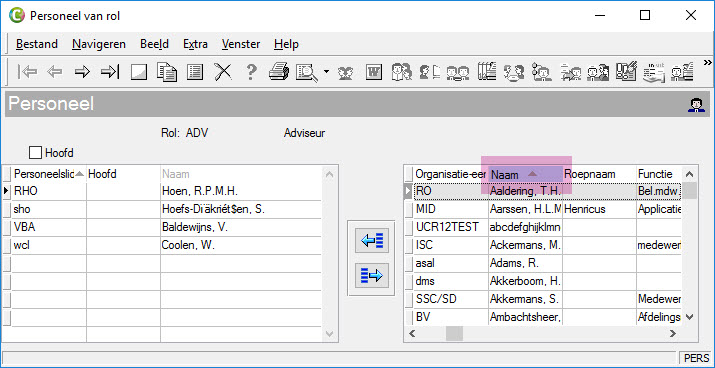Open help with the question mark icon
Viewport: 715px width, 368px height.
pos(251,72)
